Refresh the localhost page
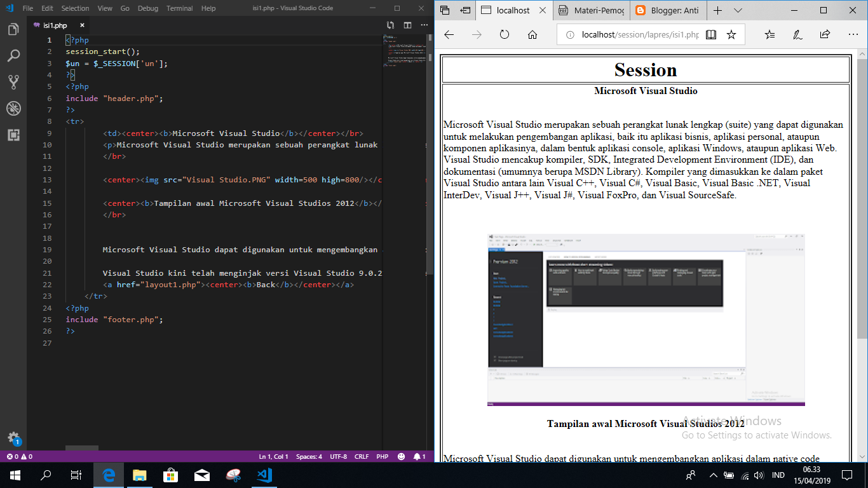 [x=505, y=34]
